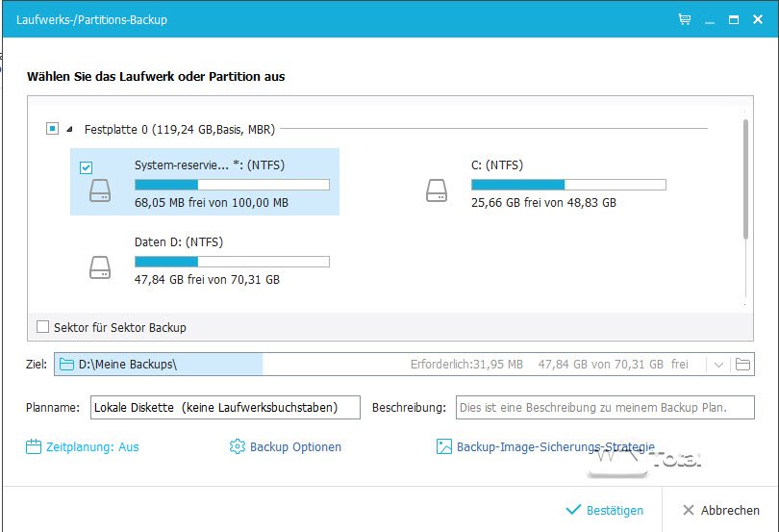Confirm backup with Bestätigen button
Screen dimensions: 779x532
pyautogui.click(x=605, y=510)
